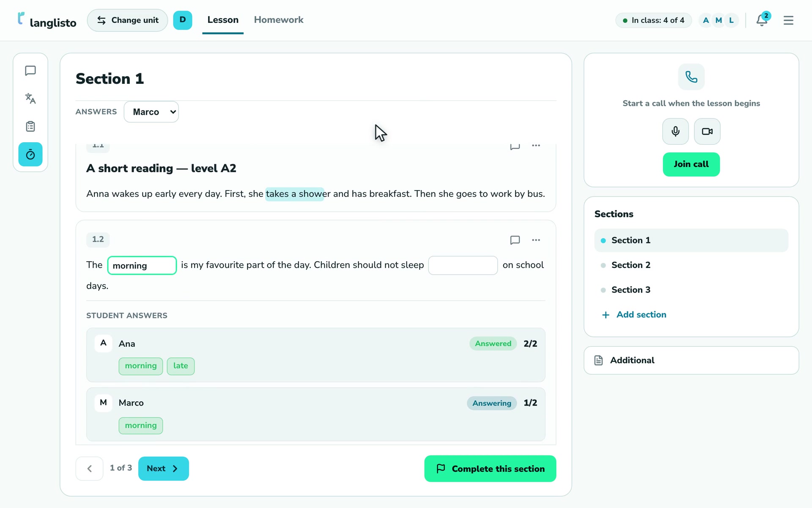This screenshot has height=508, width=812.
Task: Click Join call button
Action: pyautogui.click(x=691, y=164)
